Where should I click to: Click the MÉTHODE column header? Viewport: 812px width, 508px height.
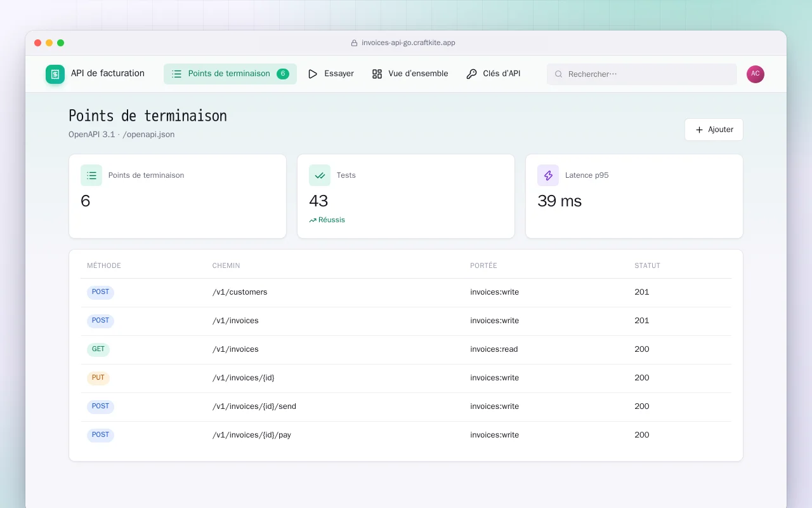point(104,265)
